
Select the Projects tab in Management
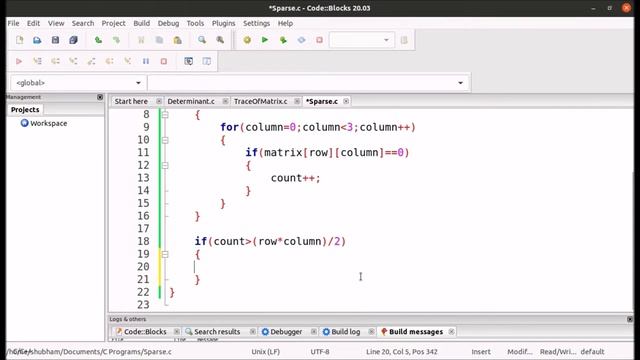[x=25, y=109]
